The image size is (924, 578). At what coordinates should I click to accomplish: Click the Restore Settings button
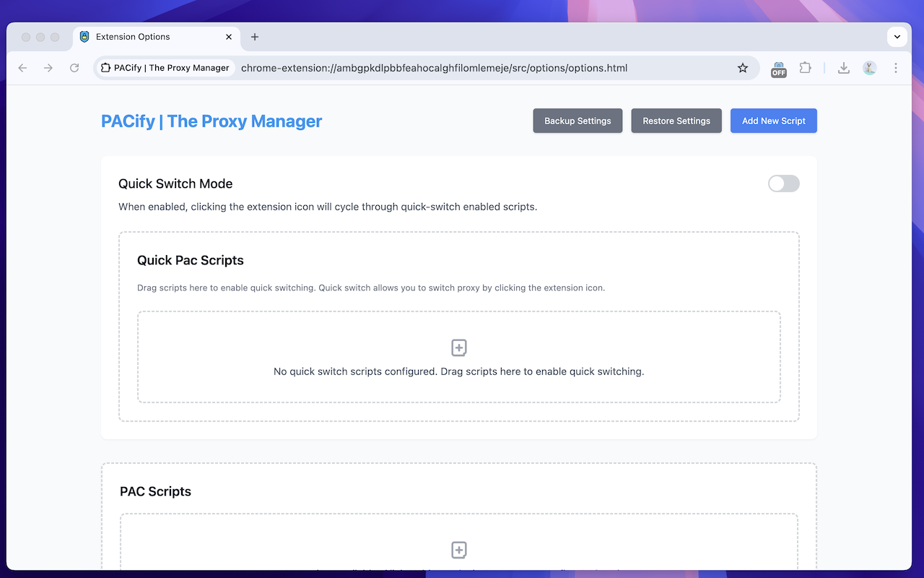point(676,121)
